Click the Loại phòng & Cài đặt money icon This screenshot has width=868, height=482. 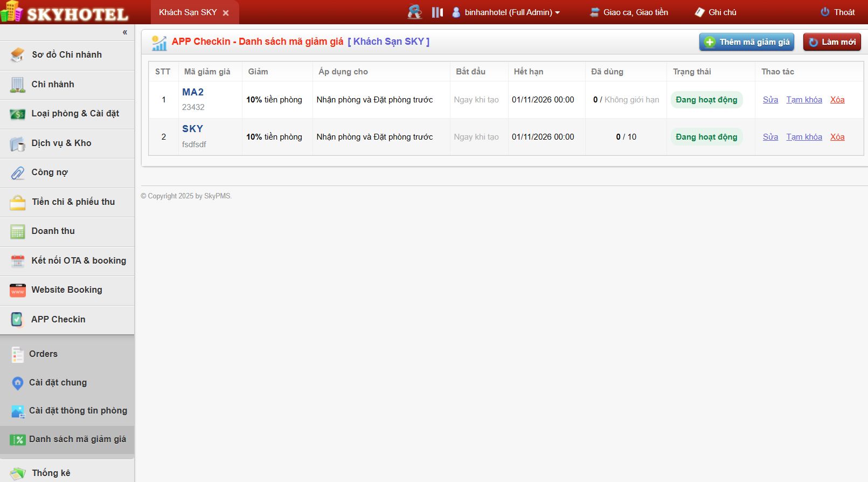tap(17, 114)
